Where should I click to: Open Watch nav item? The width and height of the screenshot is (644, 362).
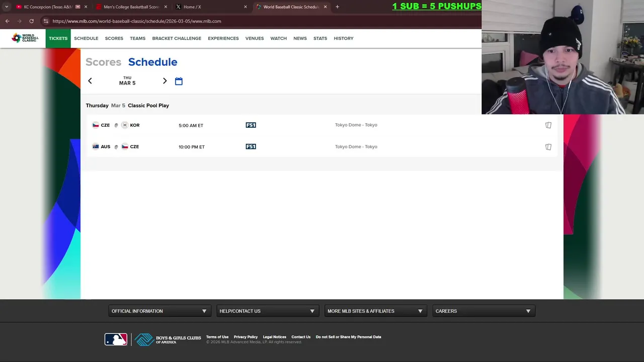tap(278, 39)
